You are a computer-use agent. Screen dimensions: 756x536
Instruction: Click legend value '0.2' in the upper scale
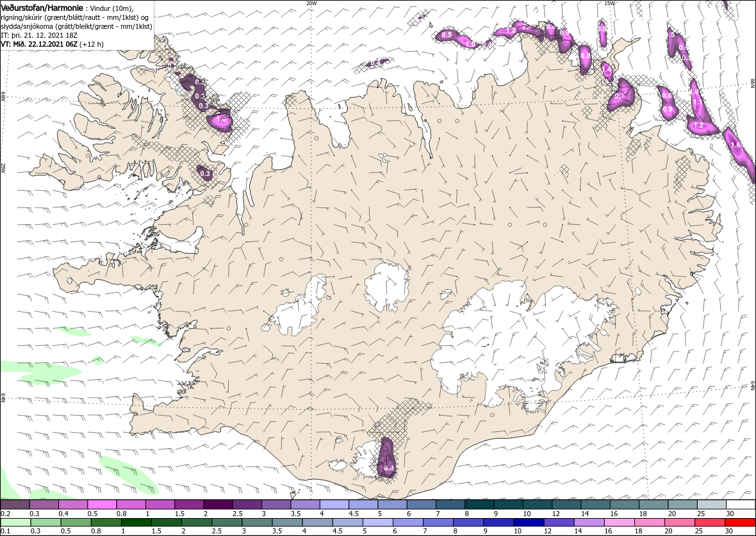click(x=6, y=514)
